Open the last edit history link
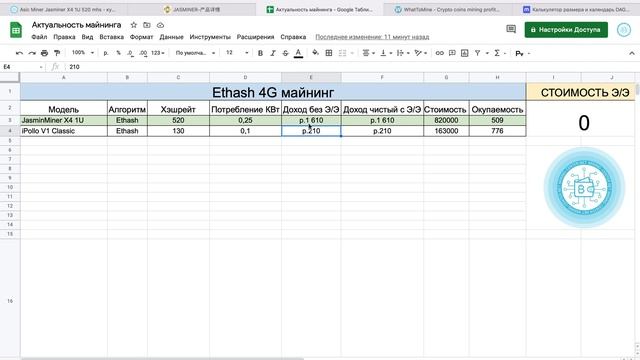Viewport: 640px width, 360px height. coord(372,37)
